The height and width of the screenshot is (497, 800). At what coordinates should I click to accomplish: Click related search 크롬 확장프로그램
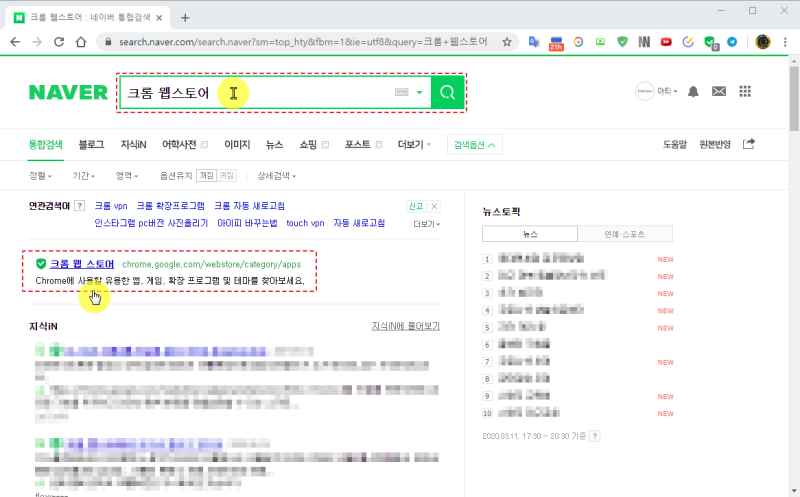170,206
